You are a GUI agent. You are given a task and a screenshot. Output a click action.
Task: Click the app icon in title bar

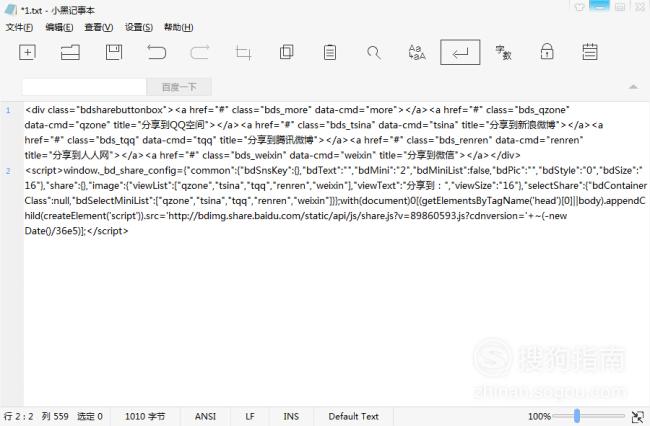click(10, 10)
